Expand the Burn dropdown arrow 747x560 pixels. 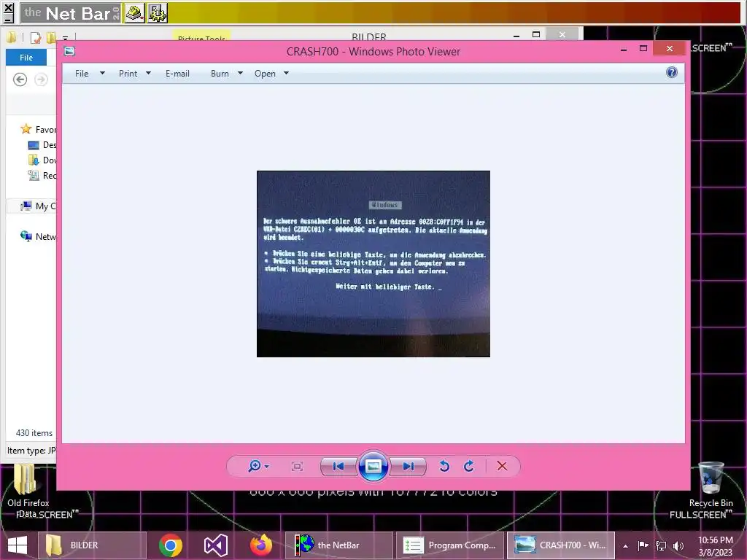(x=240, y=74)
